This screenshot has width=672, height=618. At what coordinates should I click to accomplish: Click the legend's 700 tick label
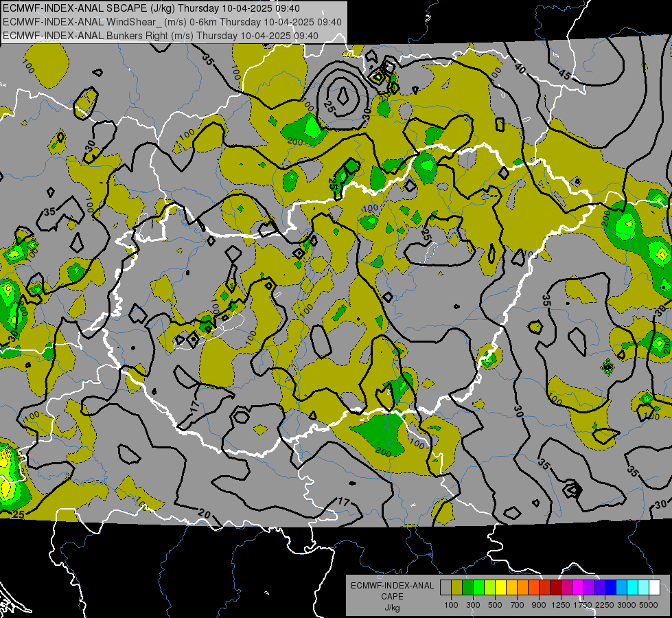517,605
